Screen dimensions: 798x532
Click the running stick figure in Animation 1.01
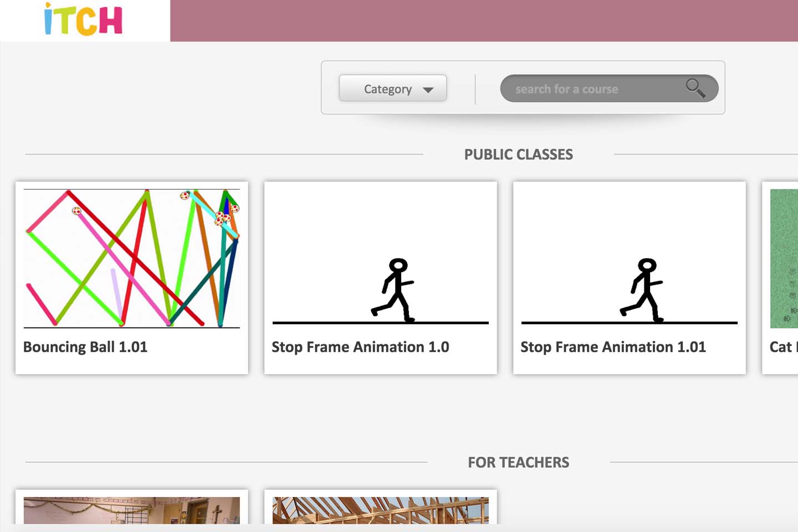coord(642,290)
